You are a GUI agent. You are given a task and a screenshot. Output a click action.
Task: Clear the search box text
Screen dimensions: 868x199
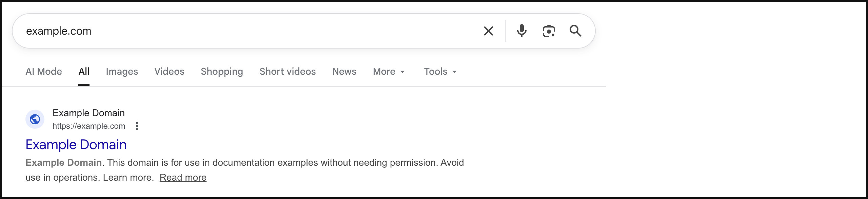pos(488,31)
